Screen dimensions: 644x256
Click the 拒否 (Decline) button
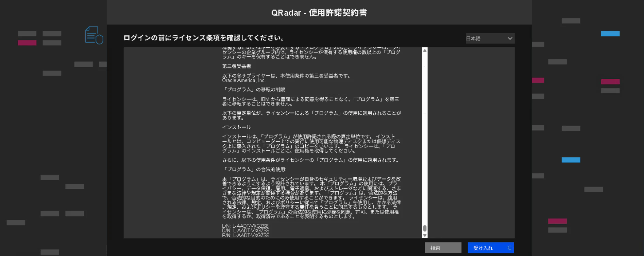click(x=443, y=248)
